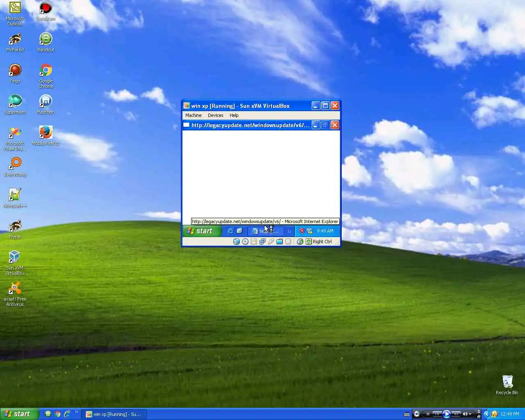Viewport: 525px width, 420px height.
Task: Click the green icon in host quick launch
Action: click(x=48, y=414)
